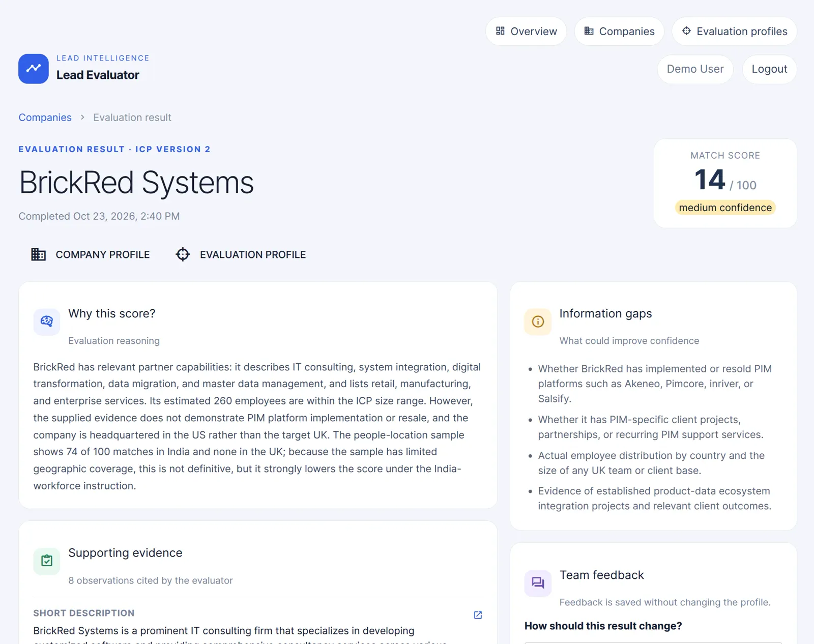
Task: Click the building icon beside COMPANY PROFILE
Action: 39,254
